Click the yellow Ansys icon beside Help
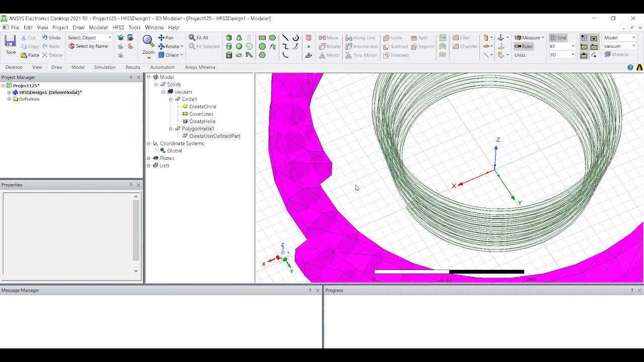 click(640, 67)
